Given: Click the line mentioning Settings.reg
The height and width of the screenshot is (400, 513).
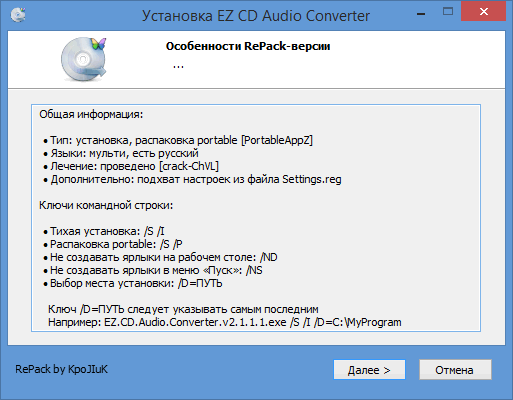Looking at the screenshot, I should [192, 179].
